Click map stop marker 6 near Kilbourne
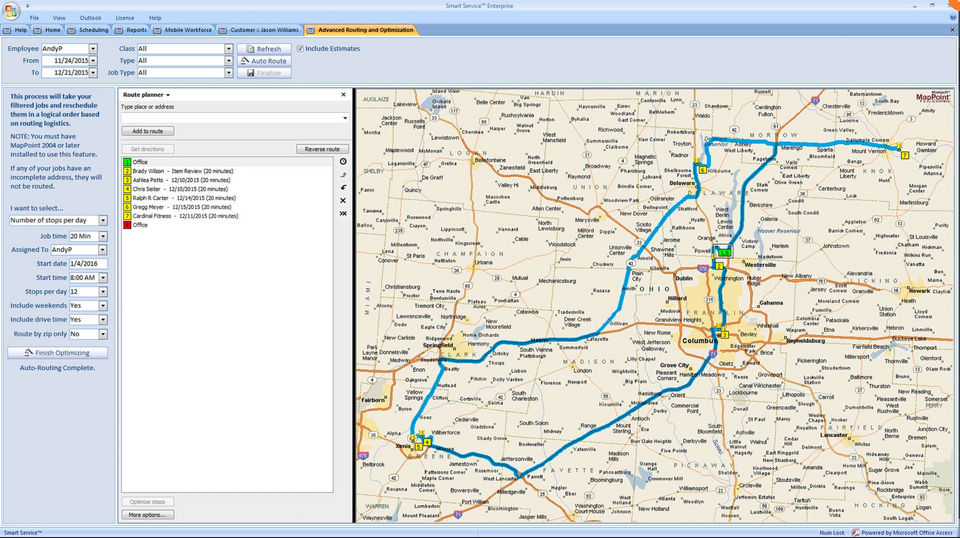Screen dimensions: 960x538 click(702, 170)
